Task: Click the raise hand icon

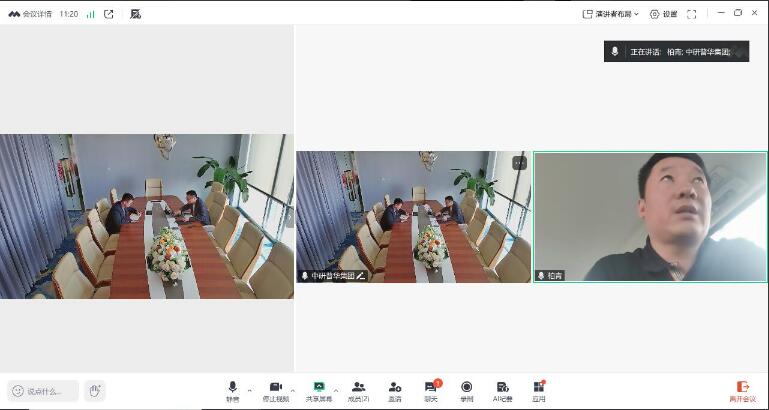Action: click(94, 391)
